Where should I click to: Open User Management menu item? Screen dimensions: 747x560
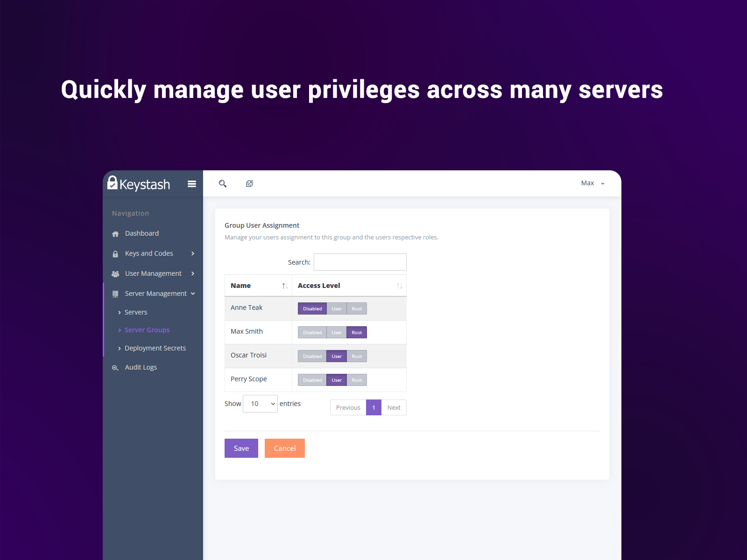(153, 273)
